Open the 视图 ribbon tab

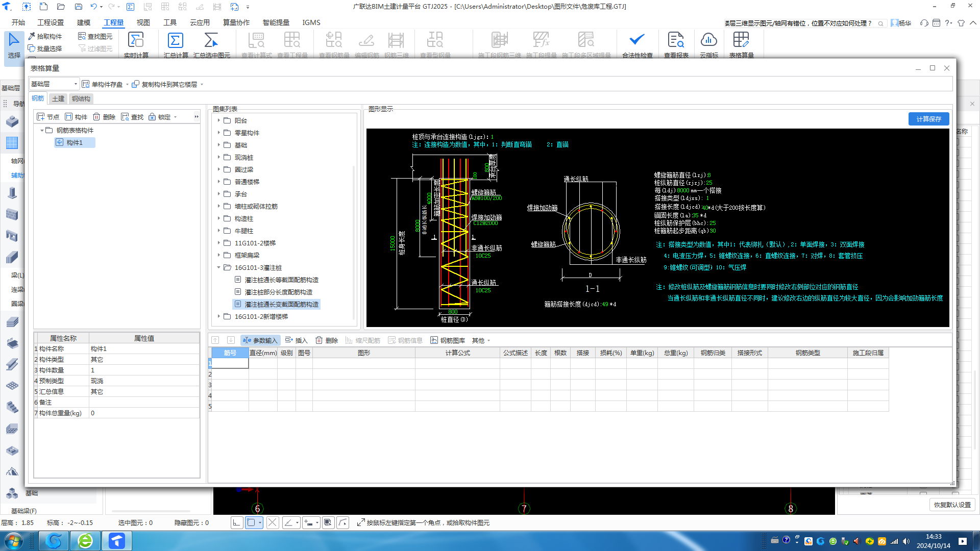[143, 22]
